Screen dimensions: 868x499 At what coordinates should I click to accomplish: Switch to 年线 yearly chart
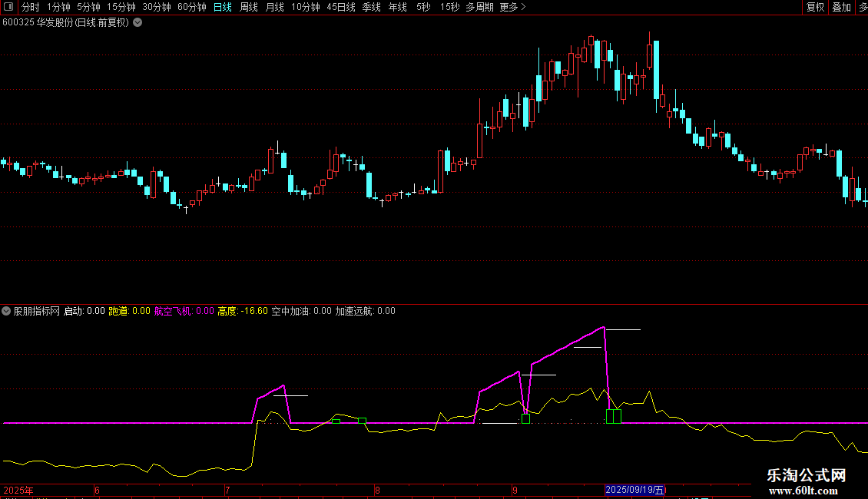(397, 7)
